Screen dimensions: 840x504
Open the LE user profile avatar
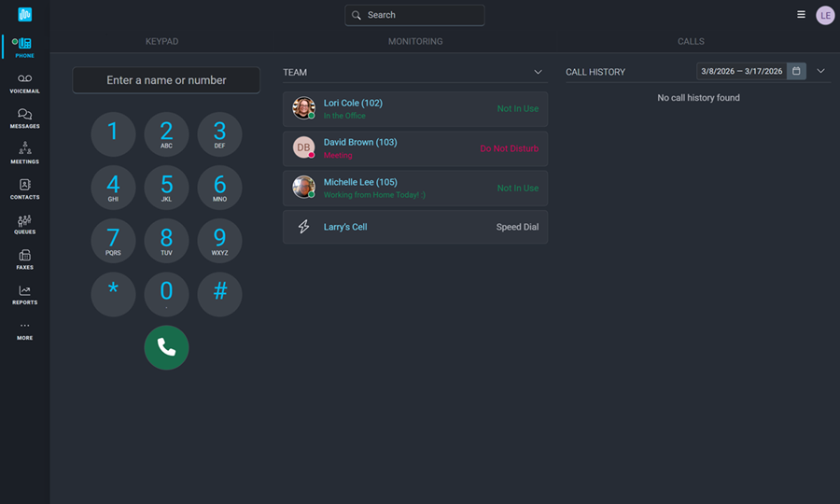pyautogui.click(x=825, y=16)
